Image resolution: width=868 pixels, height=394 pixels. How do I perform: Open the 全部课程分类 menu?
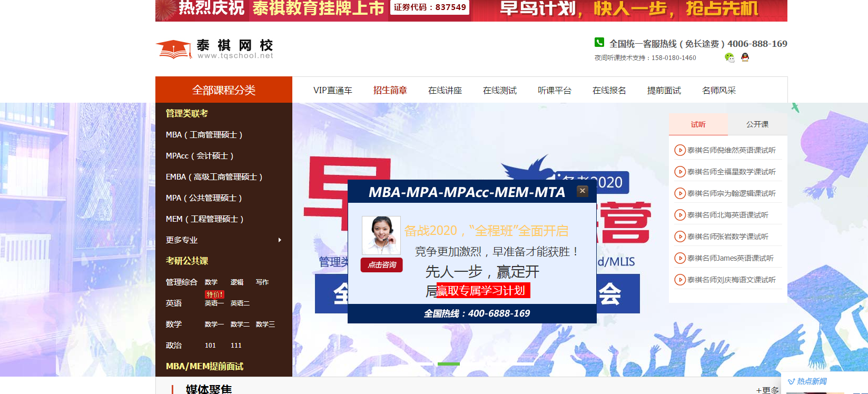pyautogui.click(x=224, y=90)
